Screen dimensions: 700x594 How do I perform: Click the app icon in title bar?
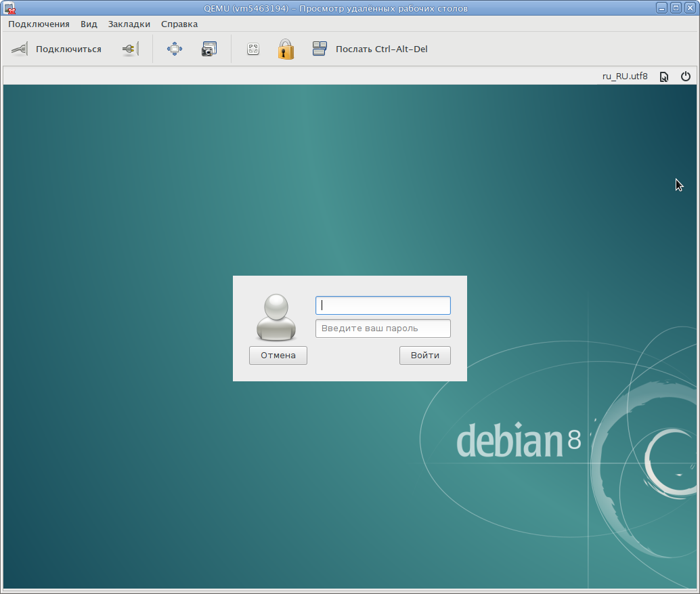pyautogui.click(x=9, y=8)
